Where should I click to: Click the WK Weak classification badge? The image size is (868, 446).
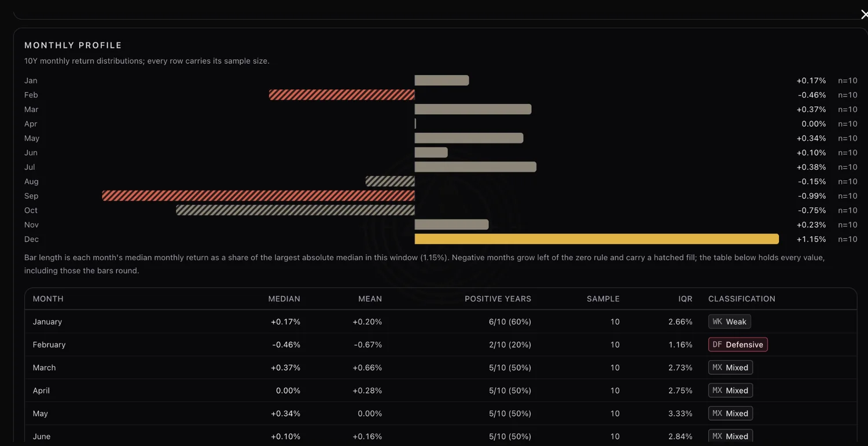[x=730, y=321]
